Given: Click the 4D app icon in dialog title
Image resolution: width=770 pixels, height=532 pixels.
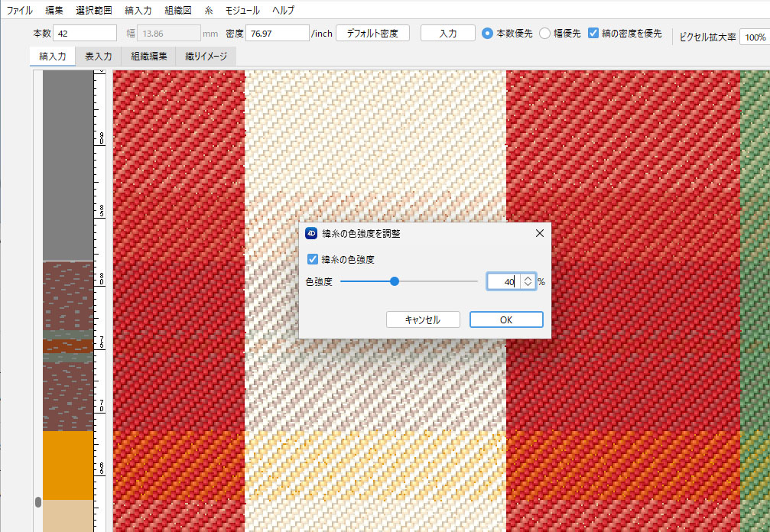Looking at the screenshot, I should pyautogui.click(x=311, y=233).
